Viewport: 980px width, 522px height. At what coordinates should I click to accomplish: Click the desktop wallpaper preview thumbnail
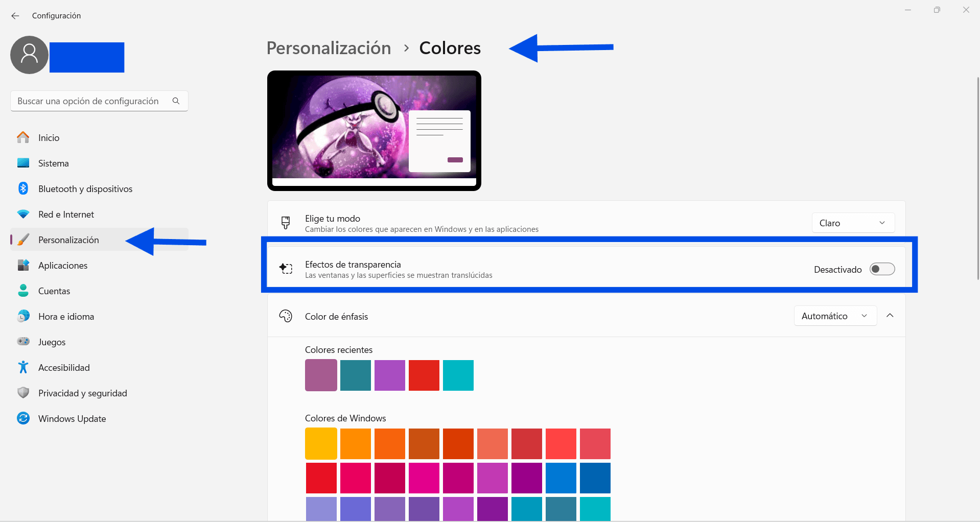click(x=374, y=131)
